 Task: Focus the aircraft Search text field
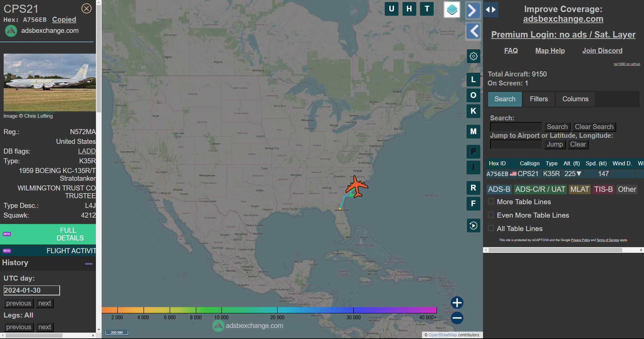516,127
